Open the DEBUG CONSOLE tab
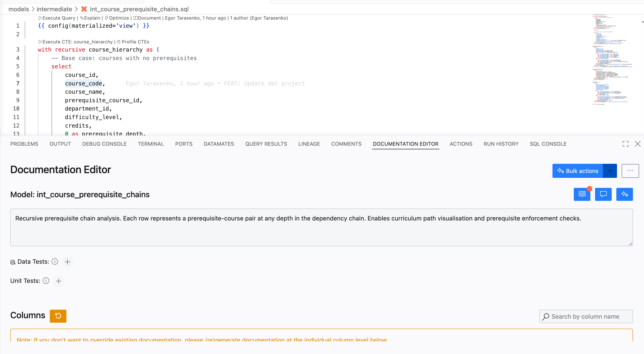The image size is (644, 354). (x=104, y=144)
